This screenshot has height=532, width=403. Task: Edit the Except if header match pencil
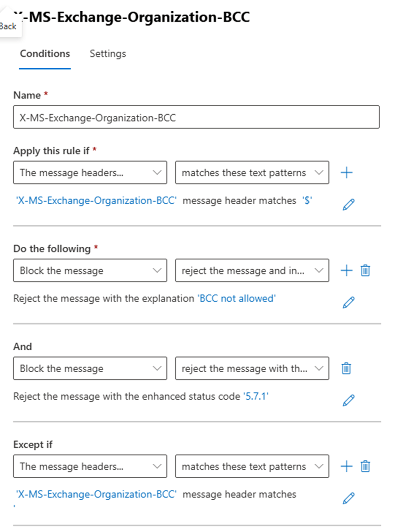pos(348,498)
